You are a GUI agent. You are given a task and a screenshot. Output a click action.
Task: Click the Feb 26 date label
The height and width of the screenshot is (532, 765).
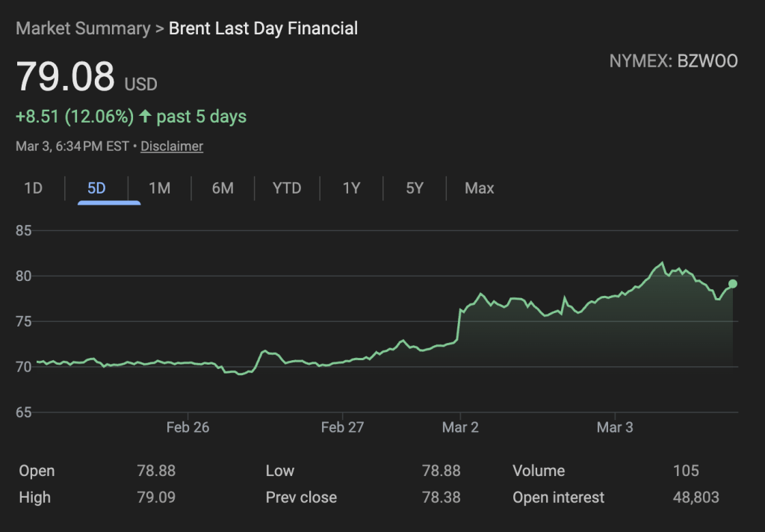pyautogui.click(x=188, y=427)
